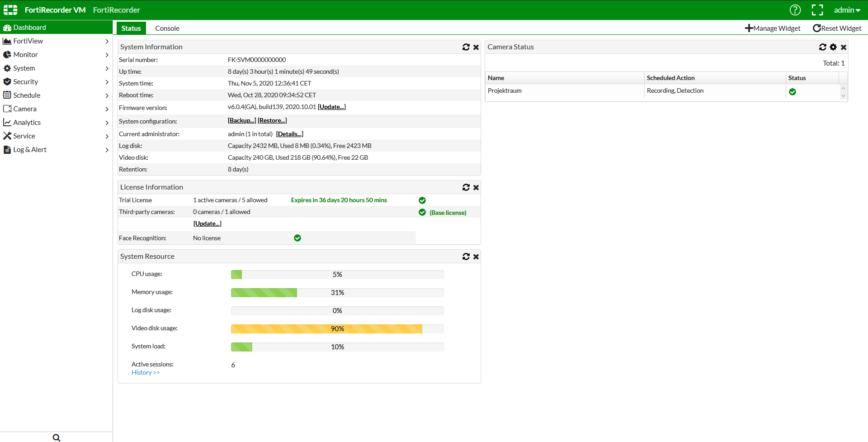Open the History link under Active sessions
The width and height of the screenshot is (868, 442).
(x=146, y=373)
